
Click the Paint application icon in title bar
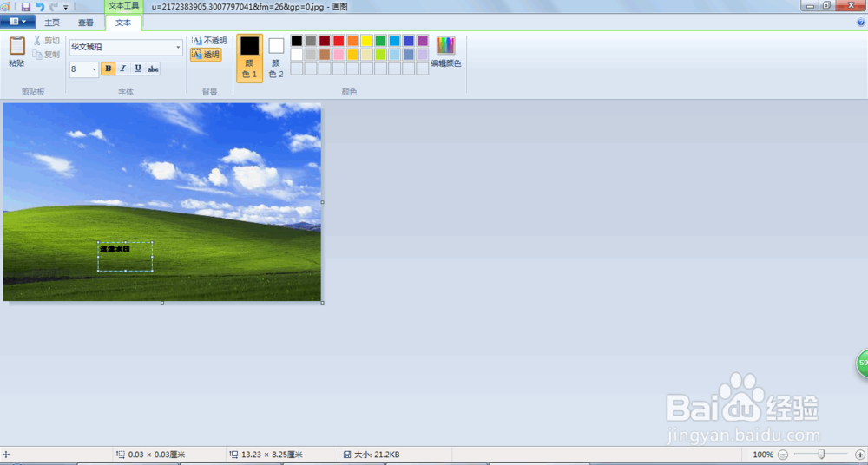coord(5,7)
